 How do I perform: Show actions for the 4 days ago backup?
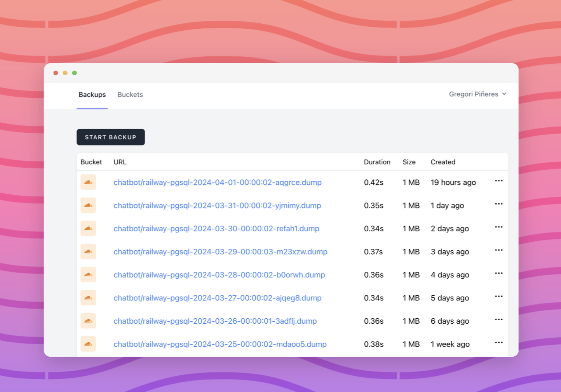point(499,273)
